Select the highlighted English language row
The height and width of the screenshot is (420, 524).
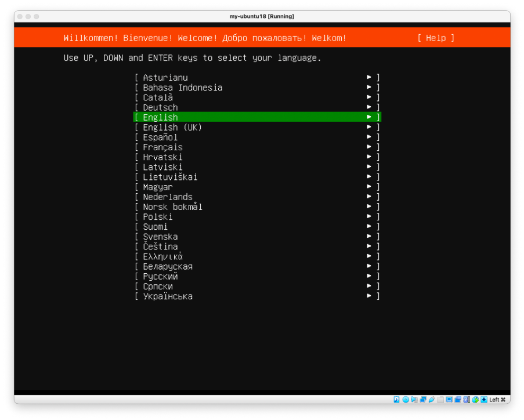(257, 117)
